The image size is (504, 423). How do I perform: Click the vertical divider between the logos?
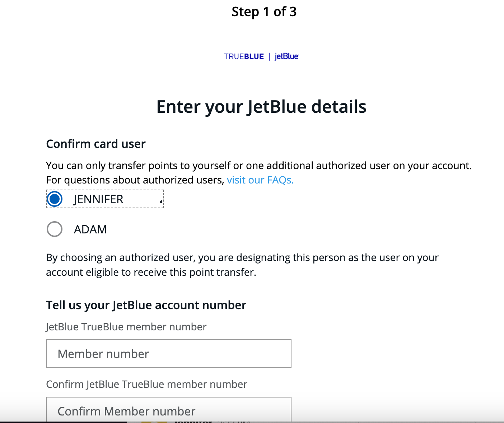click(x=269, y=57)
